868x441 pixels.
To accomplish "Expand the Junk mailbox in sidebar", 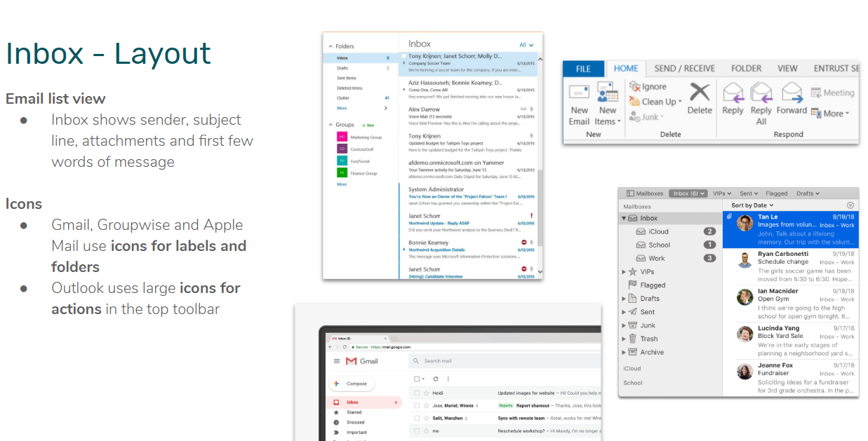I will (624, 325).
